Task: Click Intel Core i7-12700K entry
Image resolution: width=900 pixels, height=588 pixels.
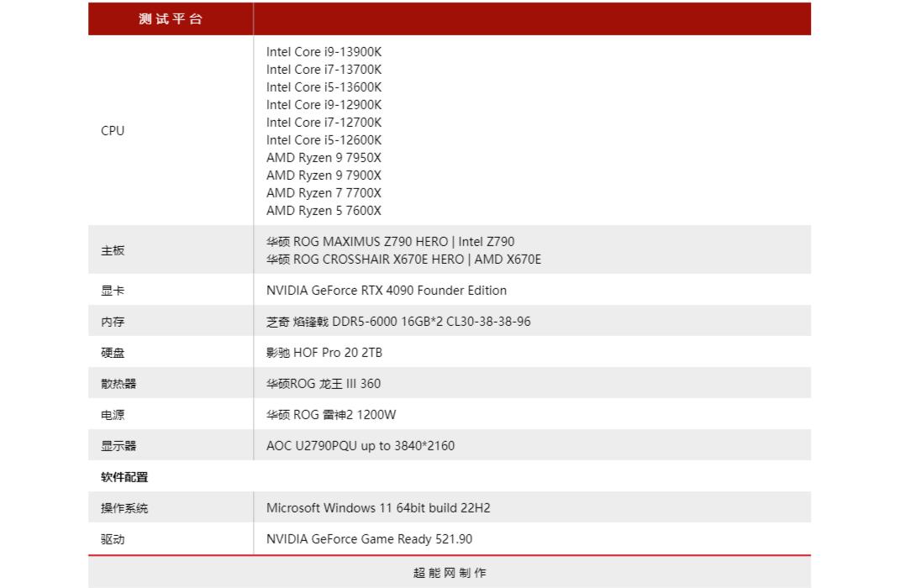Action: pyautogui.click(x=324, y=122)
